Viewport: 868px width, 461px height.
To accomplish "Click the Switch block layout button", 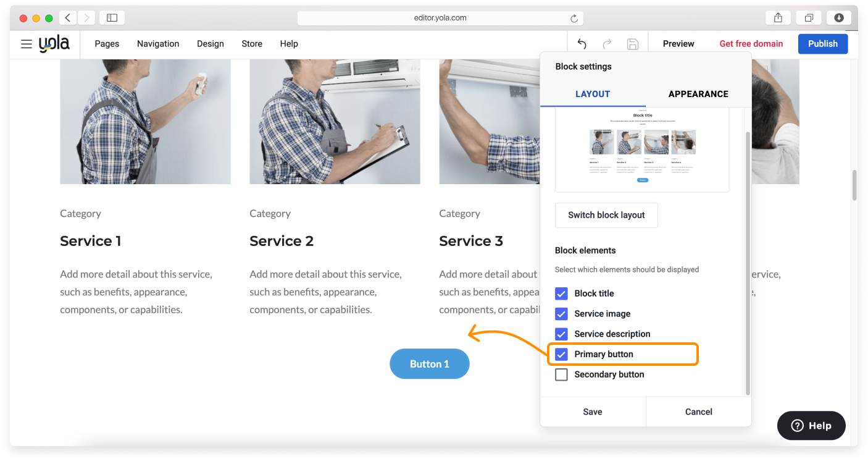I will coord(606,215).
